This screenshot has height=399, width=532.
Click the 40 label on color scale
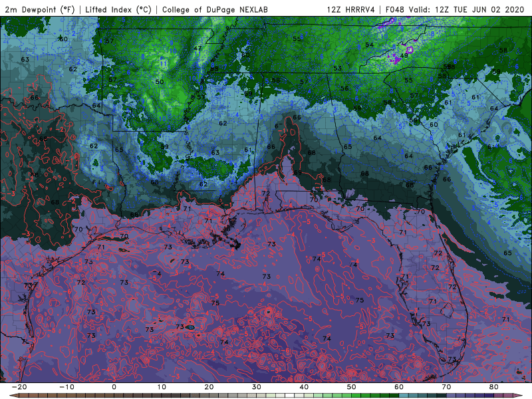304,387
